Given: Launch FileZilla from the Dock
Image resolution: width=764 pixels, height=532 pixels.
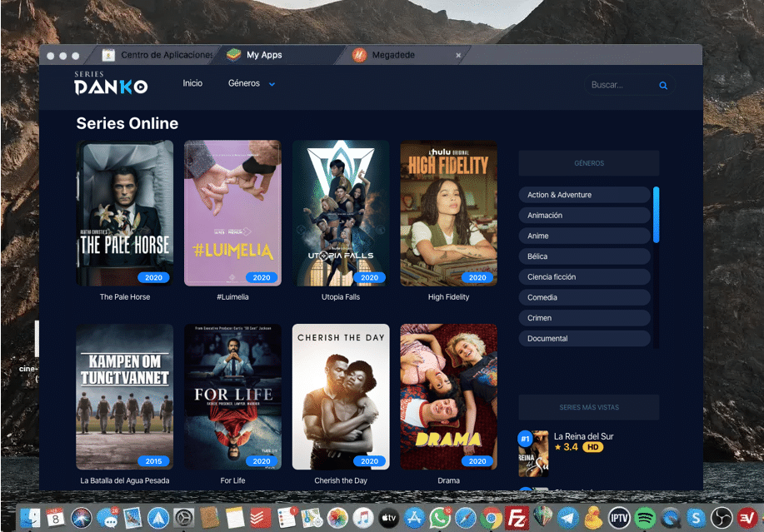Looking at the screenshot, I should (517, 516).
